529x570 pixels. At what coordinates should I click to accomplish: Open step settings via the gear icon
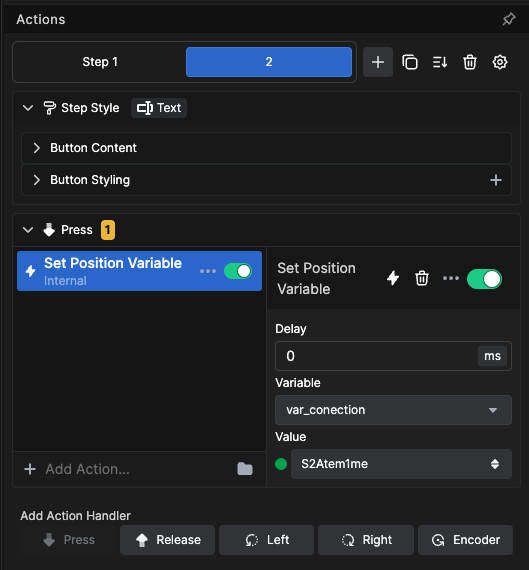tap(500, 62)
